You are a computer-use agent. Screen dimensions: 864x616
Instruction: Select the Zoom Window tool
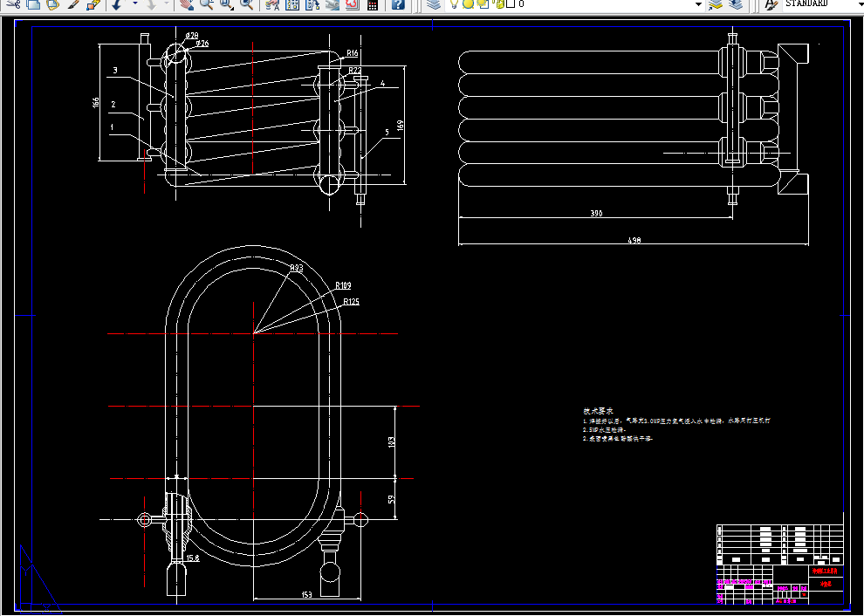tap(226, 4)
